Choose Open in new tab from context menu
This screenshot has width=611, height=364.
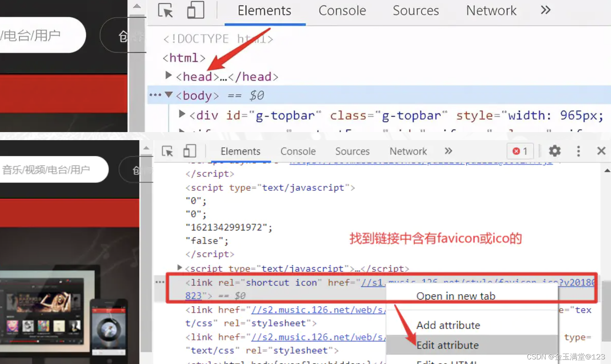pyautogui.click(x=456, y=296)
